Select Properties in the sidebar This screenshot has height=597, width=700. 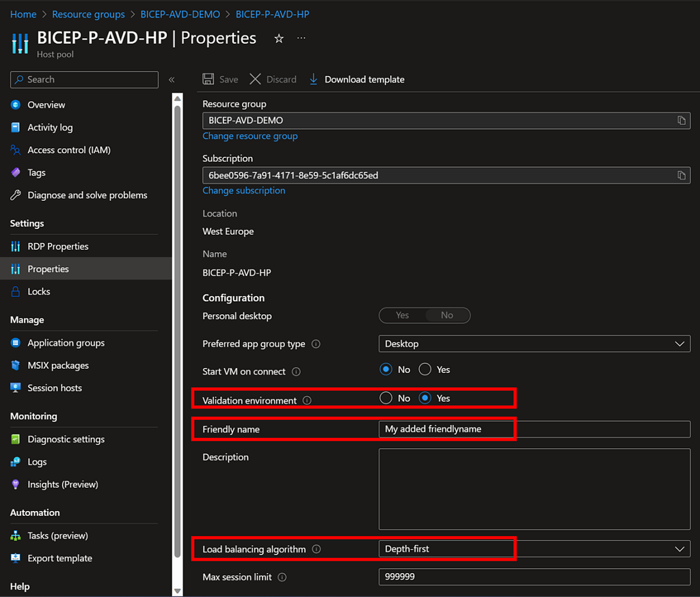click(x=49, y=269)
